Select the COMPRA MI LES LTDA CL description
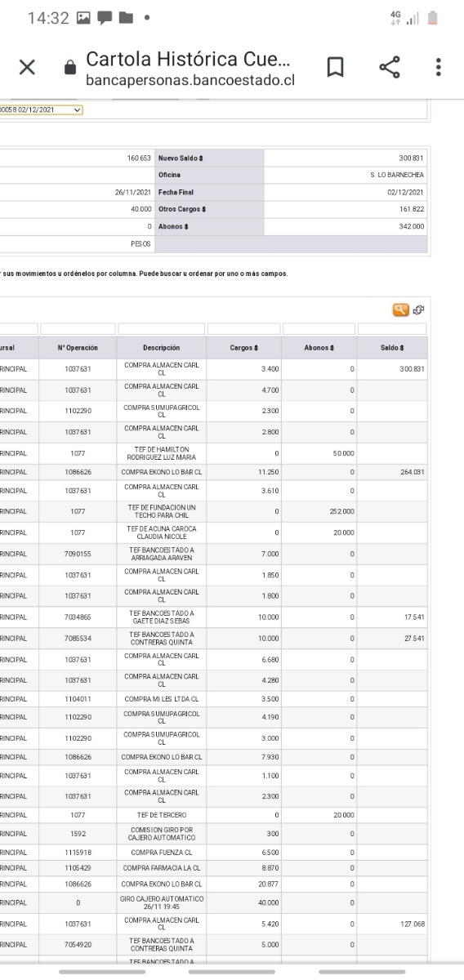 pos(161,699)
